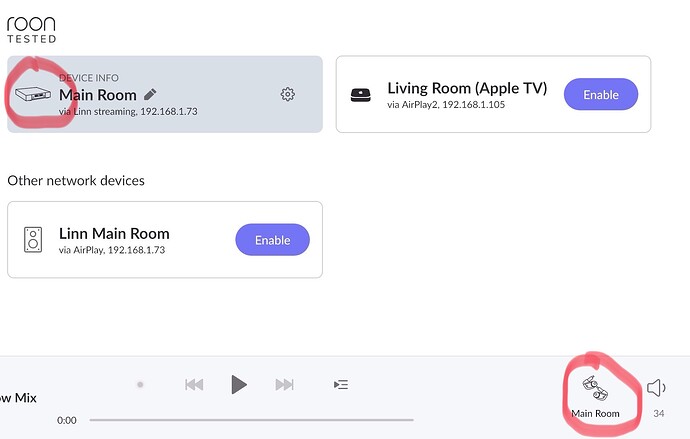Click the Apple TV device icon
Viewport: 690px width, 439px height.
[360, 95]
